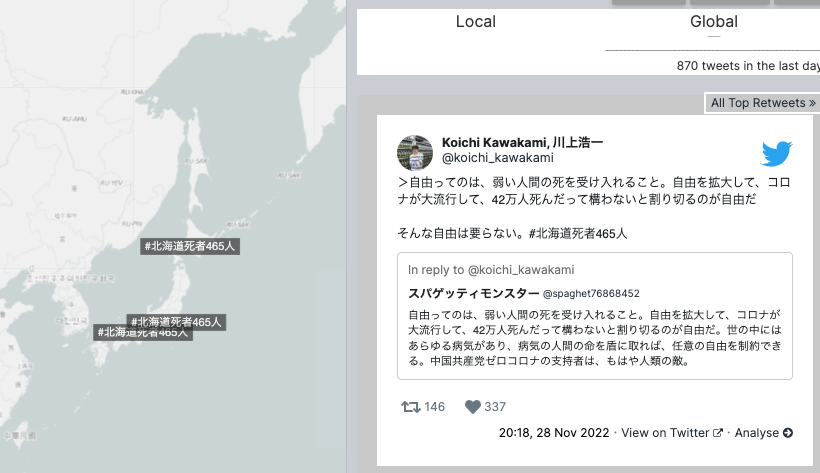
Task: Open the @koichi_kawakami handle under the author name
Action: tap(497, 157)
